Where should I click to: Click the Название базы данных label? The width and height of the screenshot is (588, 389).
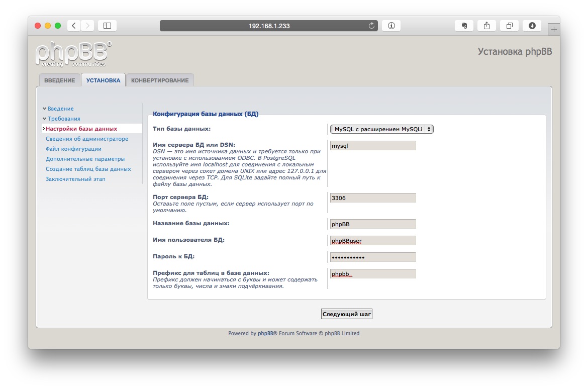(x=191, y=223)
